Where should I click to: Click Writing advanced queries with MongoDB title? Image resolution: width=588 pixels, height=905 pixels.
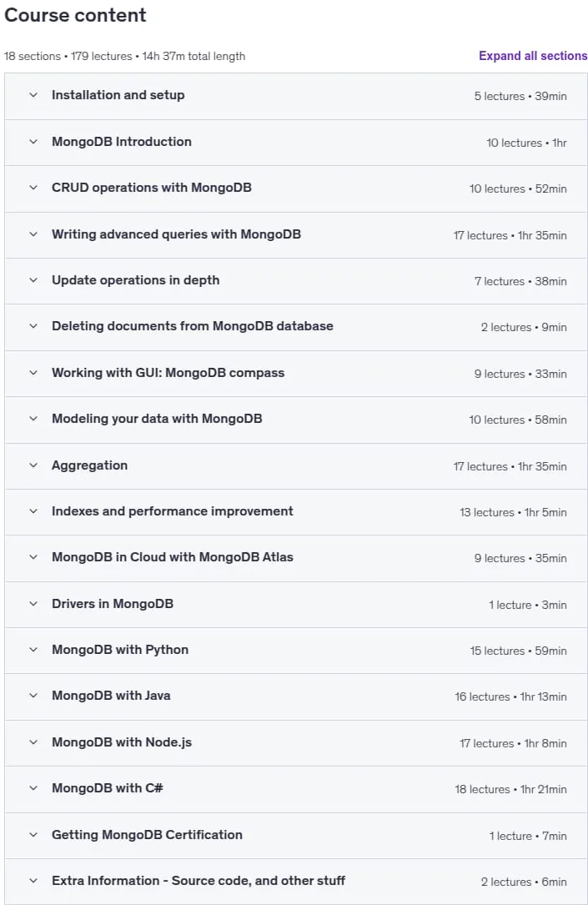click(x=176, y=234)
